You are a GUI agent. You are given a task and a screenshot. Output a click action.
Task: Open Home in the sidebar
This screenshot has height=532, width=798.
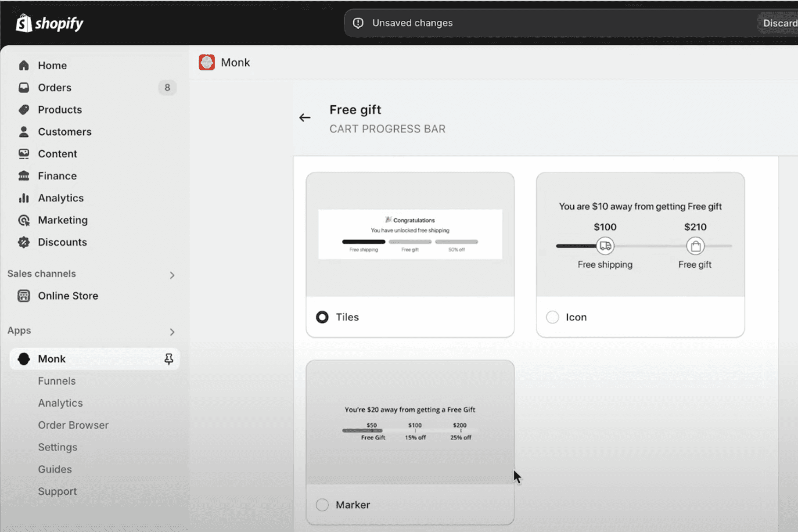click(x=52, y=65)
